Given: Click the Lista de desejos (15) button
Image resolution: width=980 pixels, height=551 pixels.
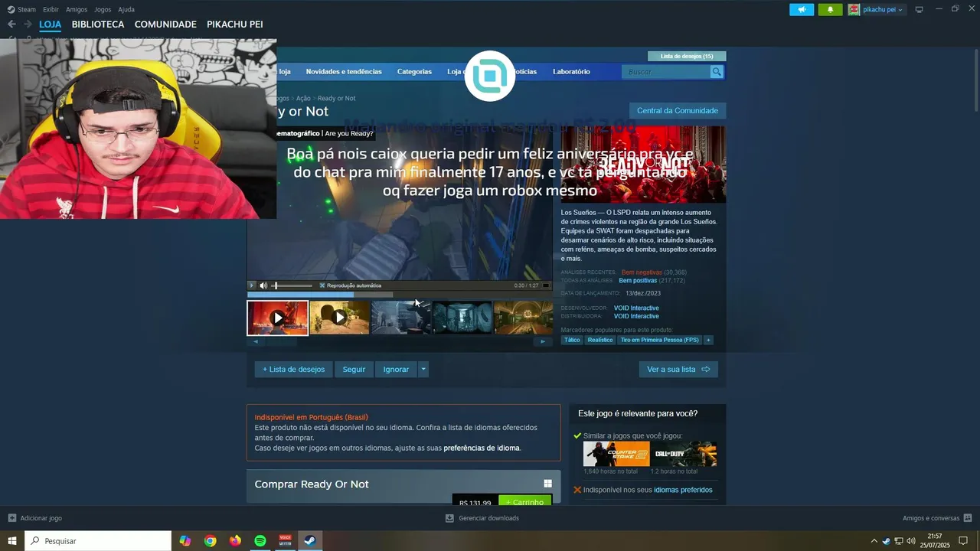Looking at the screenshot, I should click(x=687, y=56).
